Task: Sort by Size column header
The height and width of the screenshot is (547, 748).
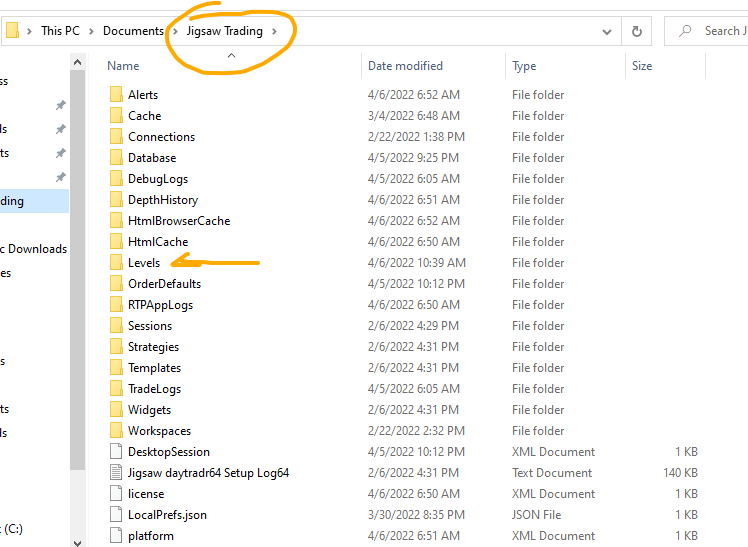Action: tap(642, 66)
